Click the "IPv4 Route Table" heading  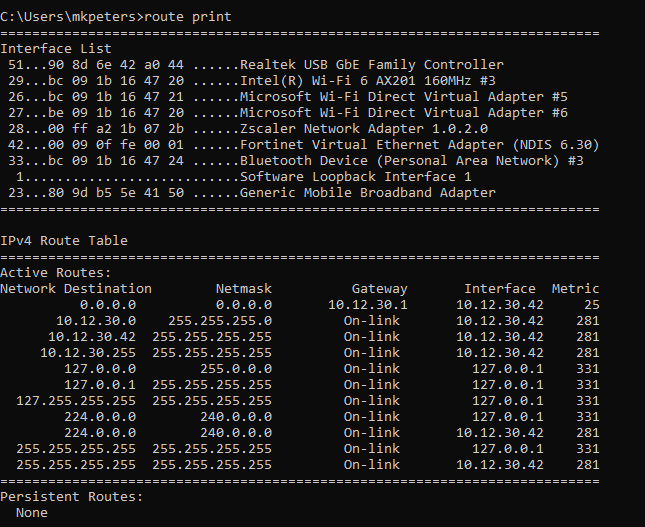click(x=64, y=240)
